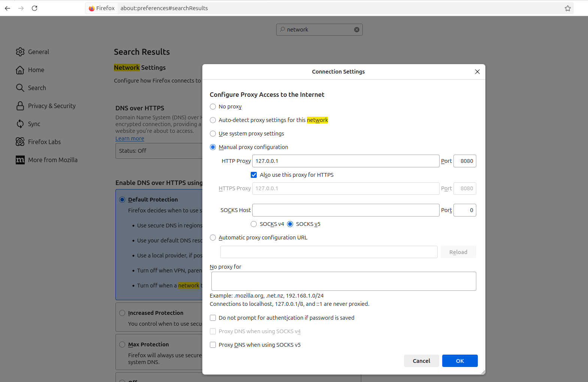This screenshot has height=382, width=588.
Task: Open General settings via the gear icon
Action: tap(20, 52)
